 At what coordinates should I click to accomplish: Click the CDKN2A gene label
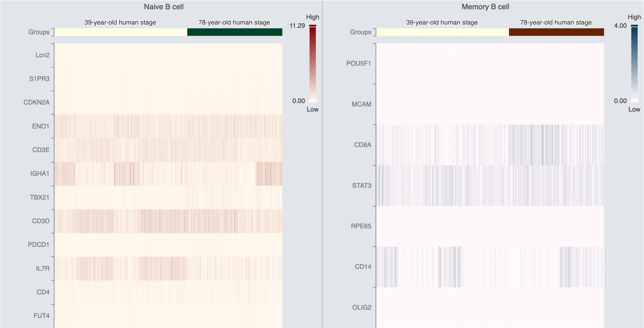tap(36, 102)
